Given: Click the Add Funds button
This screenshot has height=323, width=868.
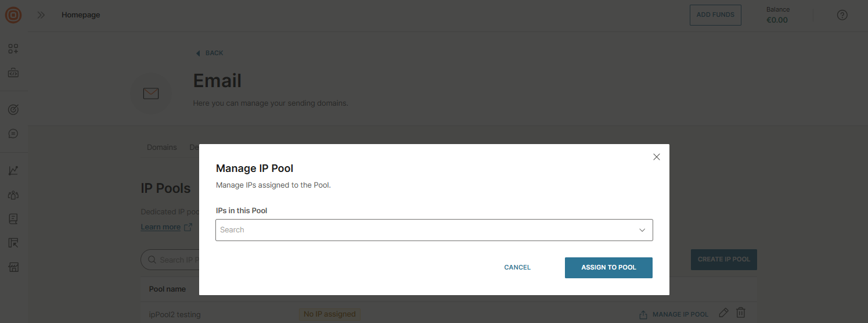Looking at the screenshot, I should pyautogui.click(x=715, y=15).
